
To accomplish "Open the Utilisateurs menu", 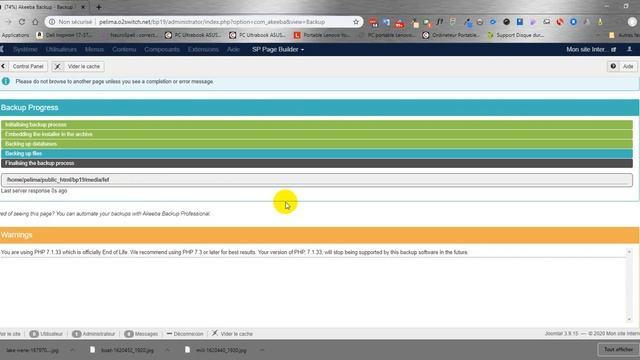I will [61, 49].
